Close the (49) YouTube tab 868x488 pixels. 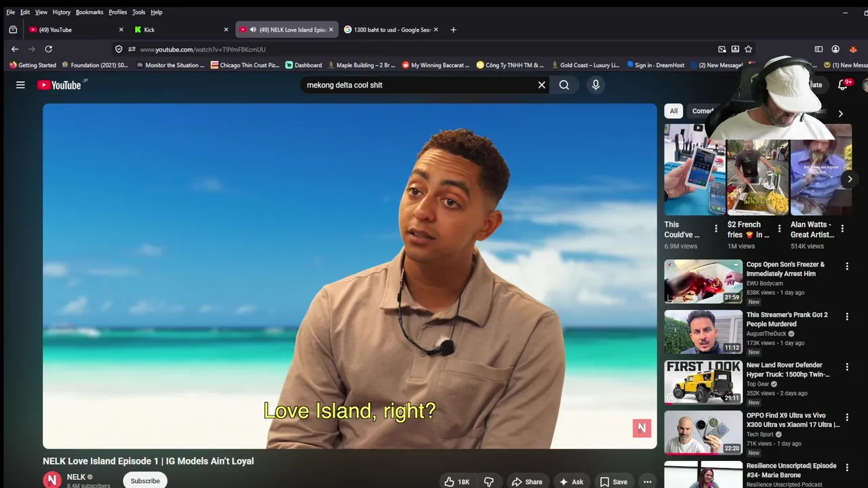pyautogui.click(x=121, y=29)
